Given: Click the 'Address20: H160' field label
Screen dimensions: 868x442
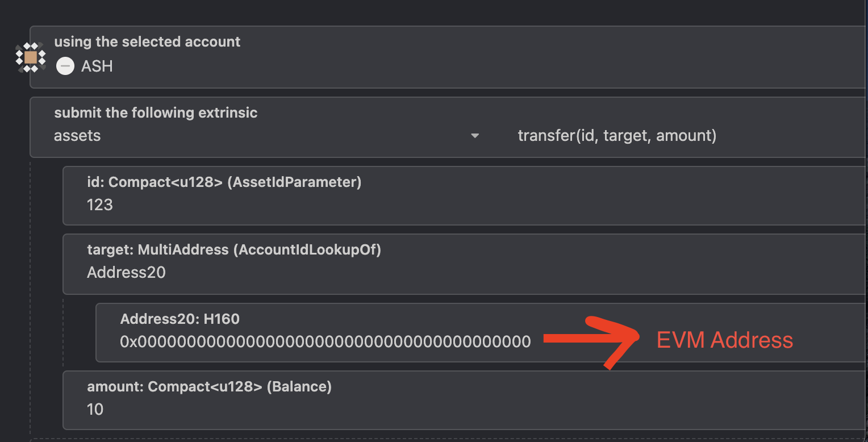Looking at the screenshot, I should [x=180, y=319].
